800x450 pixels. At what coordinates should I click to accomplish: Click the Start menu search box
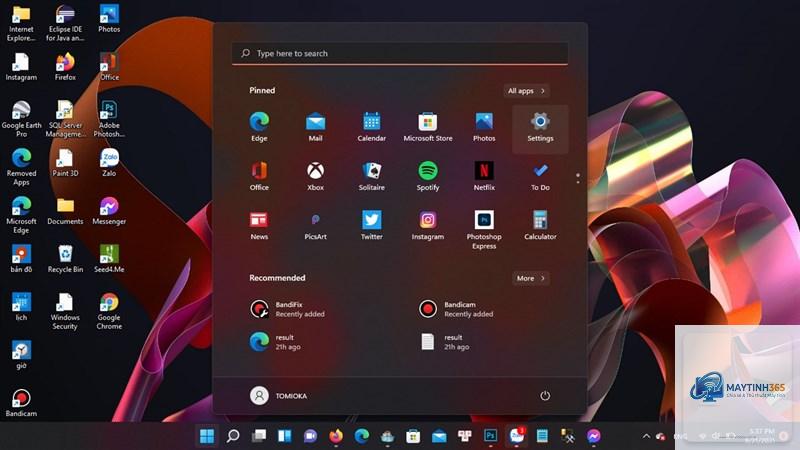400,53
